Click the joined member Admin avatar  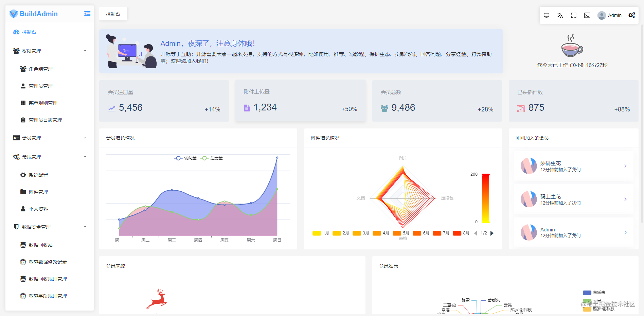pyautogui.click(x=529, y=232)
